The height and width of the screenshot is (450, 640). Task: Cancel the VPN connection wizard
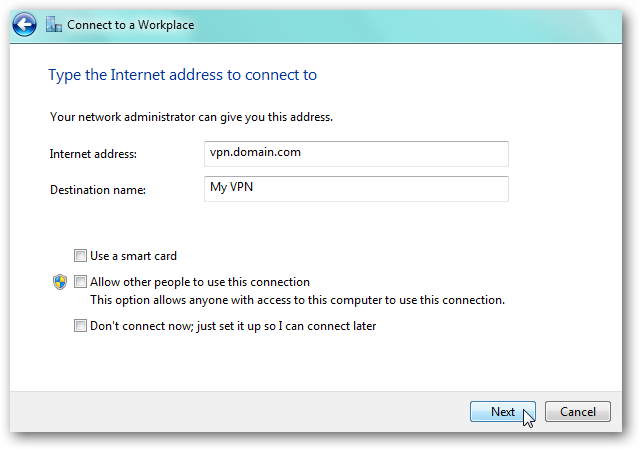pyautogui.click(x=577, y=412)
